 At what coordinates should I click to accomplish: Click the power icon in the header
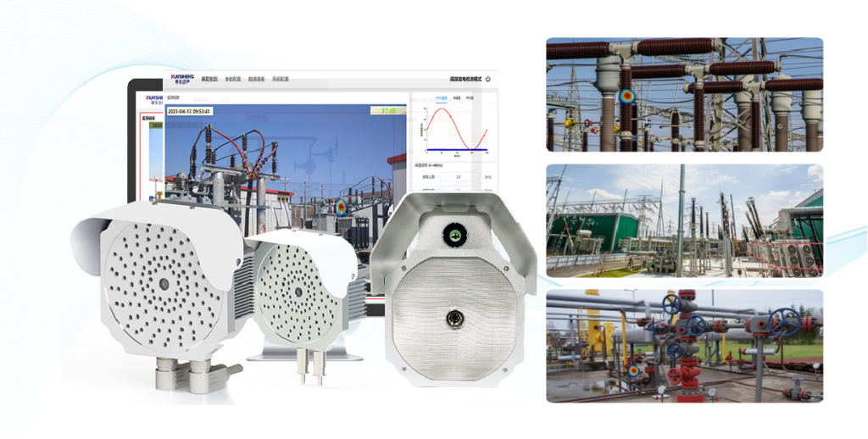point(488,79)
